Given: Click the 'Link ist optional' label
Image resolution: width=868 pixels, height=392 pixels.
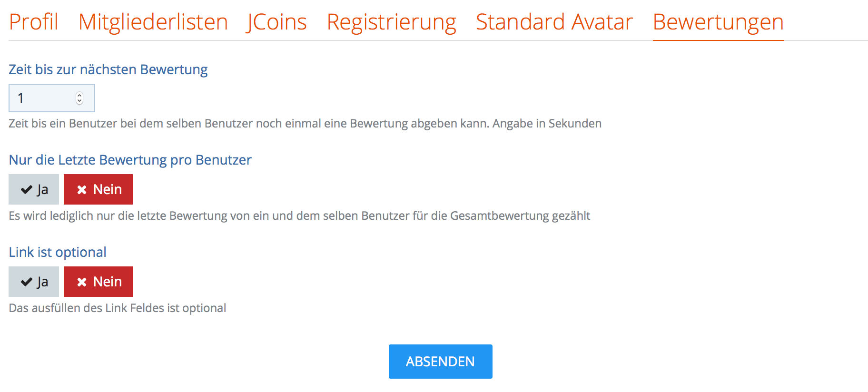Looking at the screenshot, I should pyautogui.click(x=58, y=252).
